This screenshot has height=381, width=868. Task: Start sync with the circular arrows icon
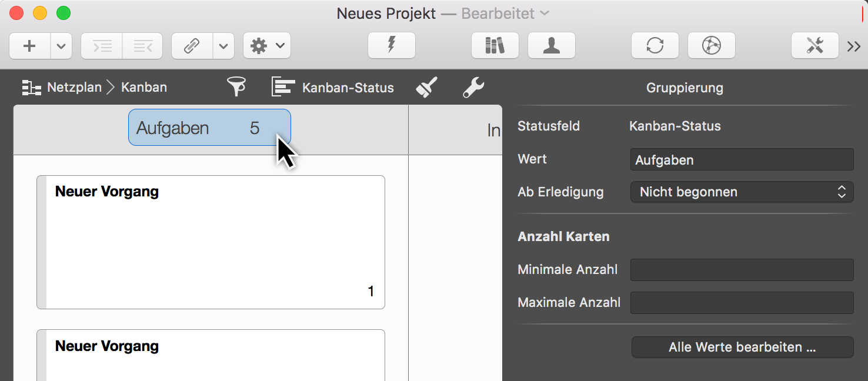click(655, 45)
